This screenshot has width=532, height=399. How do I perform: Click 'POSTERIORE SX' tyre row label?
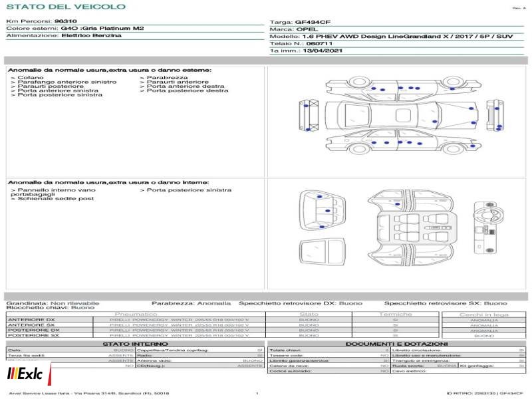point(33,335)
